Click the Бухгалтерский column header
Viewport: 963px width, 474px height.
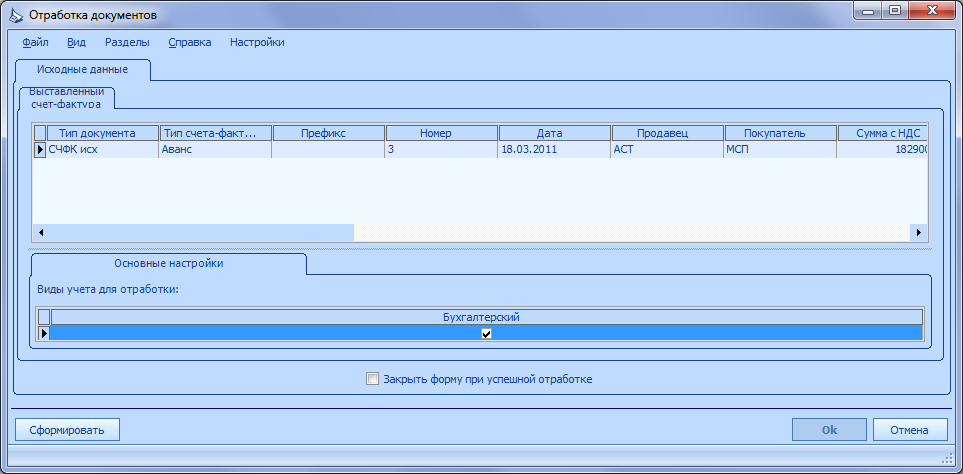click(x=486, y=317)
